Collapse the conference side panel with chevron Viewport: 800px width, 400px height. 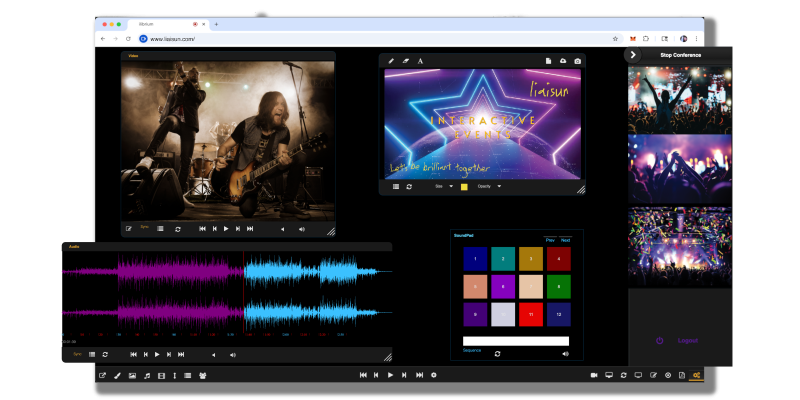[633, 55]
